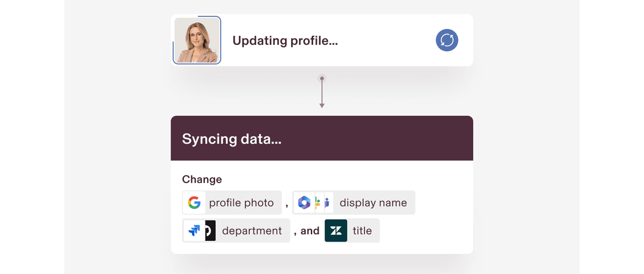644x274 pixels.
Task: Click the "Syncing data..." header
Action: 231,139
